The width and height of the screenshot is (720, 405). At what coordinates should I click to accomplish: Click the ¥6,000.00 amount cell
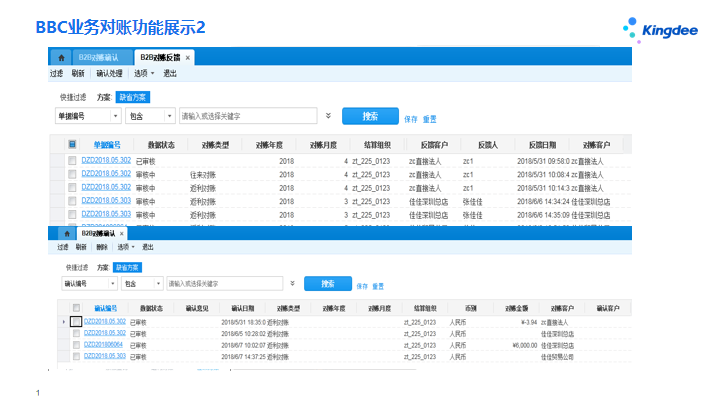(x=525, y=345)
